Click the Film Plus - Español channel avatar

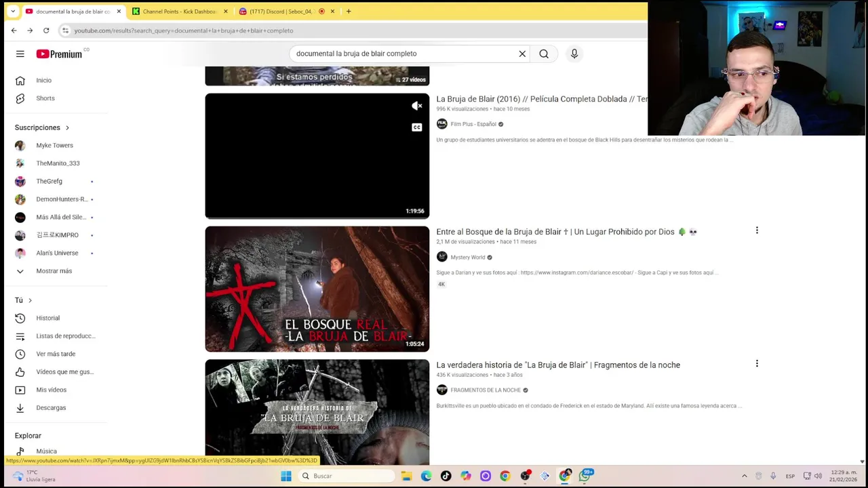click(x=442, y=124)
